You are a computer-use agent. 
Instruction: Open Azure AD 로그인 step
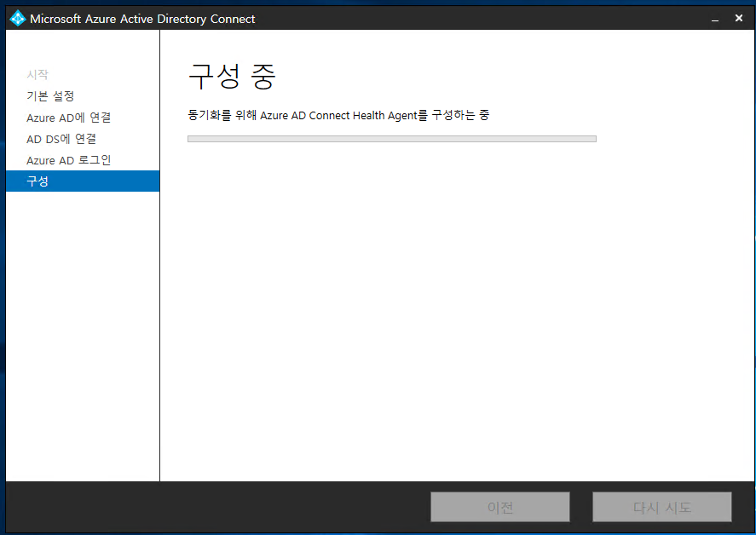pyautogui.click(x=69, y=160)
